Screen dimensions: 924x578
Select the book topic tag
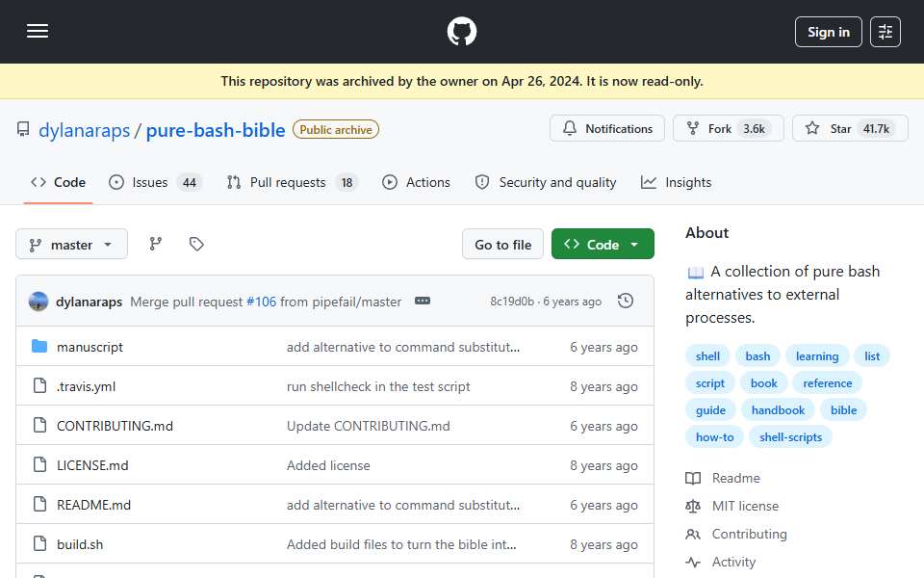[763, 383]
